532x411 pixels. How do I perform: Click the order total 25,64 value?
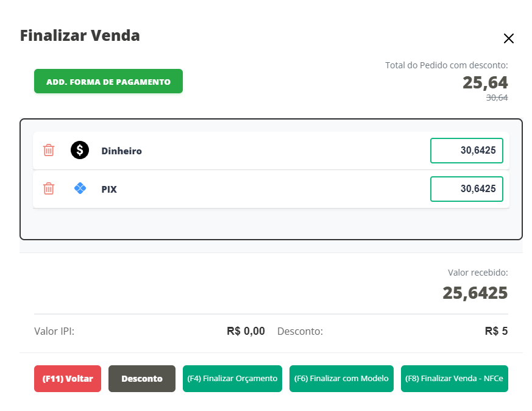tap(485, 82)
